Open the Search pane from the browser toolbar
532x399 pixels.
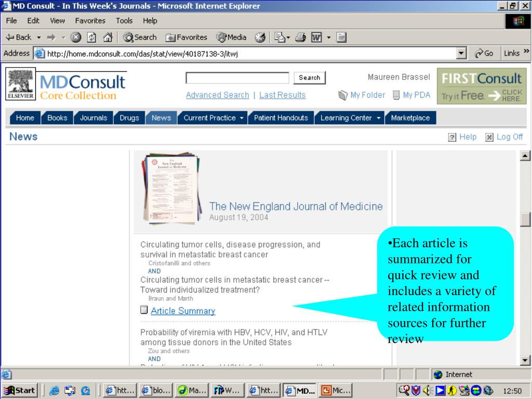140,37
